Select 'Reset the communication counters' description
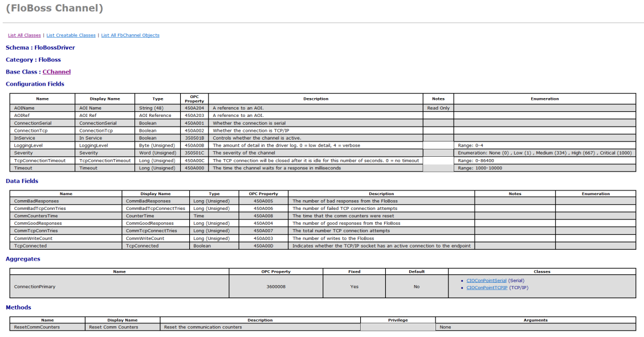Image resolution: width=644 pixels, height=337 pixels. click(x=260, y=327)
